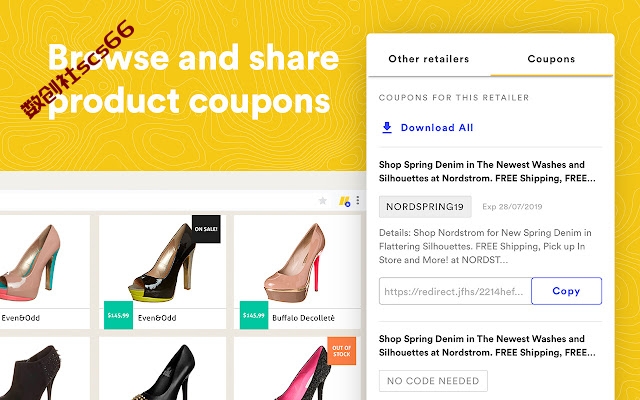The width and height of the screenshot is (640, 400).
Task: Select the Coupons tab
Action: pyautogui.click(x=551, y=59)
